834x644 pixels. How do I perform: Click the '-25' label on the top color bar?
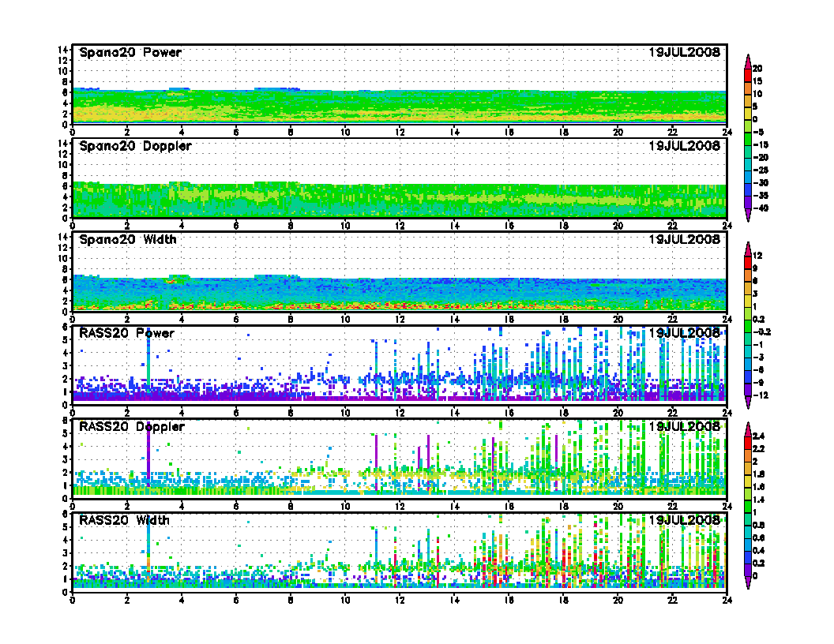tap(761, 170)
